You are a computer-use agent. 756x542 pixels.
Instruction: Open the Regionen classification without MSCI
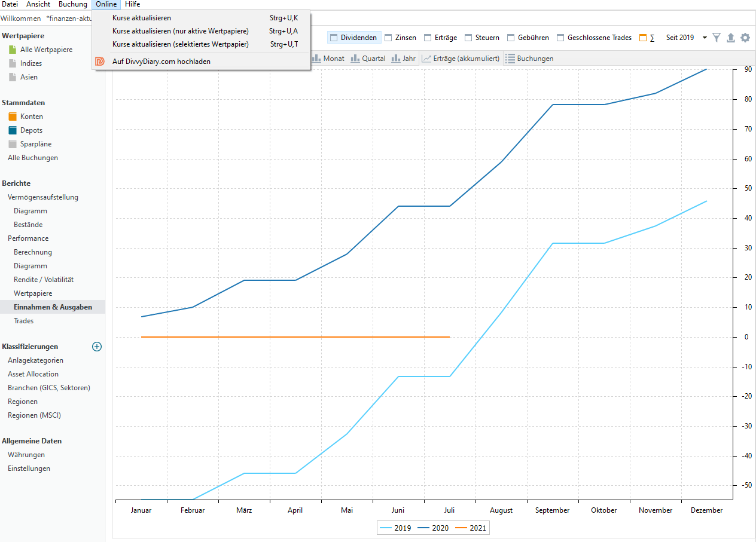[23, 402]
